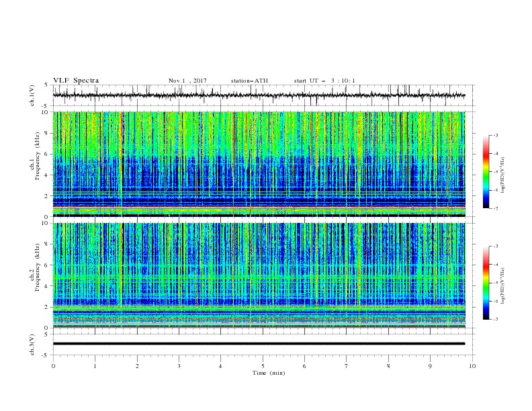
Task: Click the "-3" tick on ch.1 color bar
Action: tap(496, 135)
